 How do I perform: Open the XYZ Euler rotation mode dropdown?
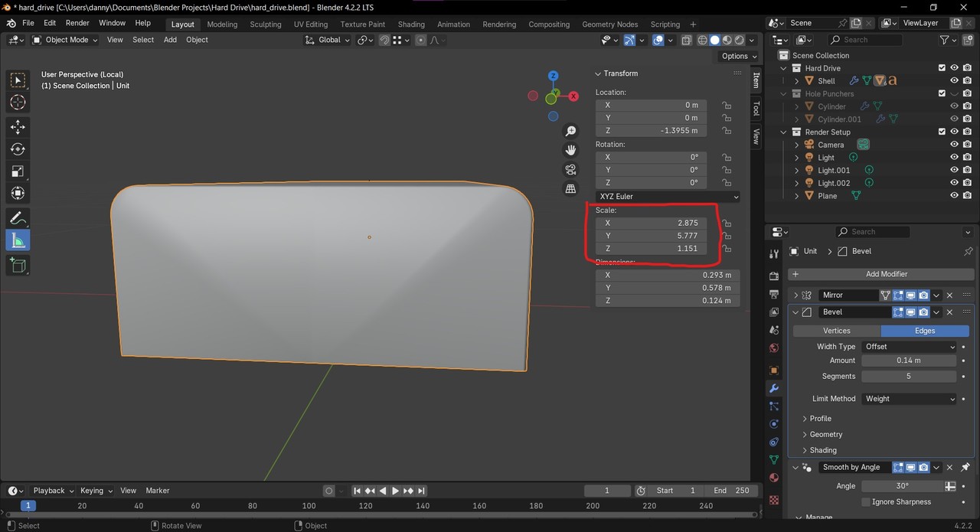668,197
